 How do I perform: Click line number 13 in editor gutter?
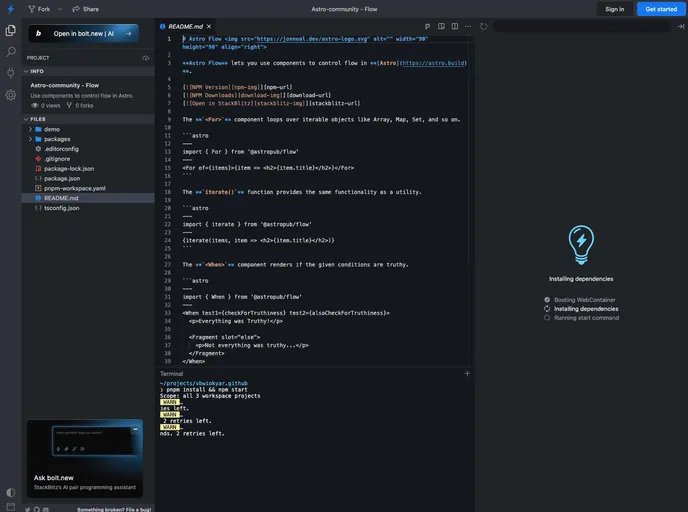click(168, 152)
